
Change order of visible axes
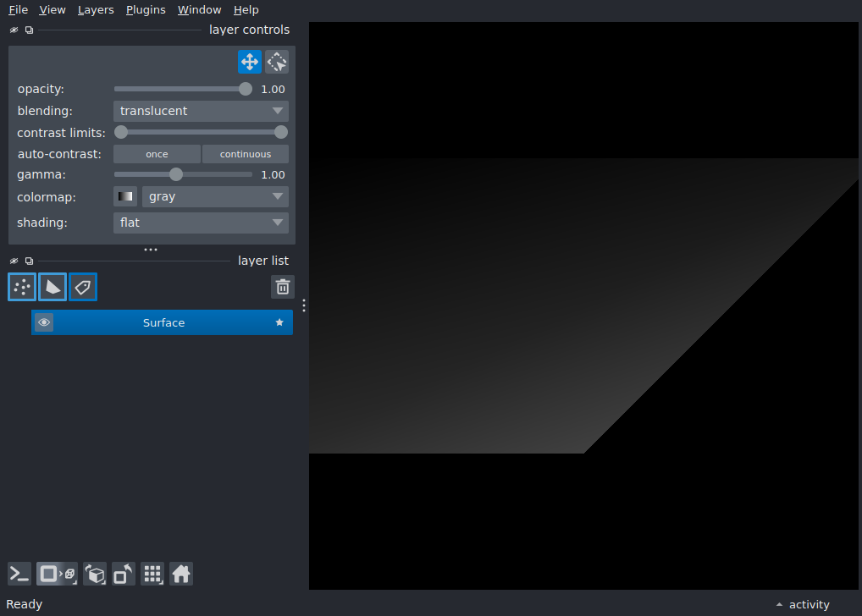pos(95,575)
